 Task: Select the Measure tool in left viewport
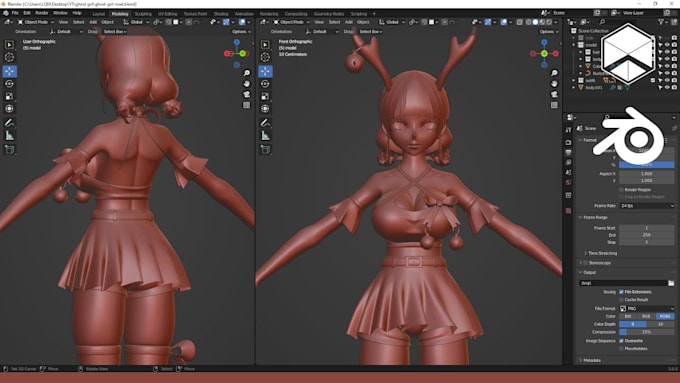10,136
